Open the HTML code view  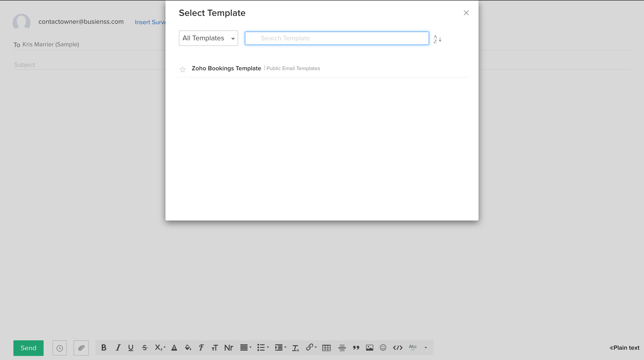click(398, 348)
